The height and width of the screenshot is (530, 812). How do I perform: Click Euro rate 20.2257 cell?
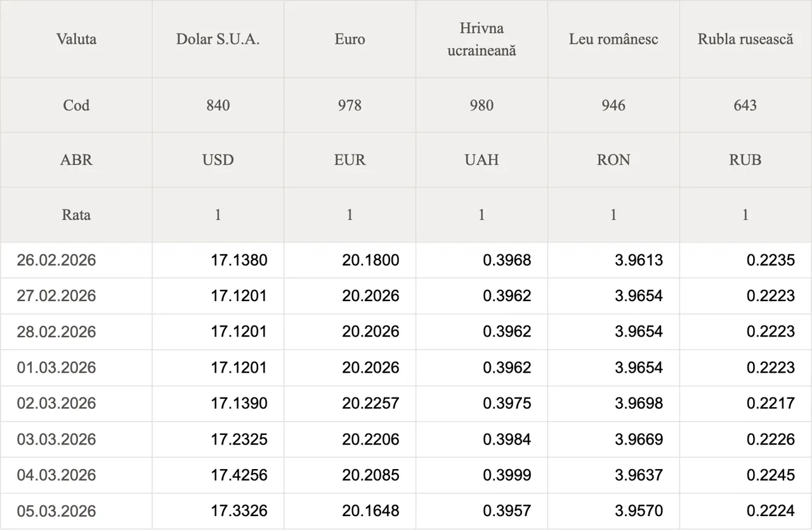(x=371, y=403)
